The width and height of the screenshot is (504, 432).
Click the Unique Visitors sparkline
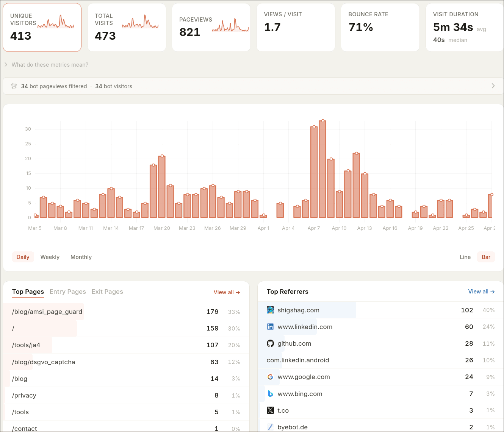[x=56, y=22]
